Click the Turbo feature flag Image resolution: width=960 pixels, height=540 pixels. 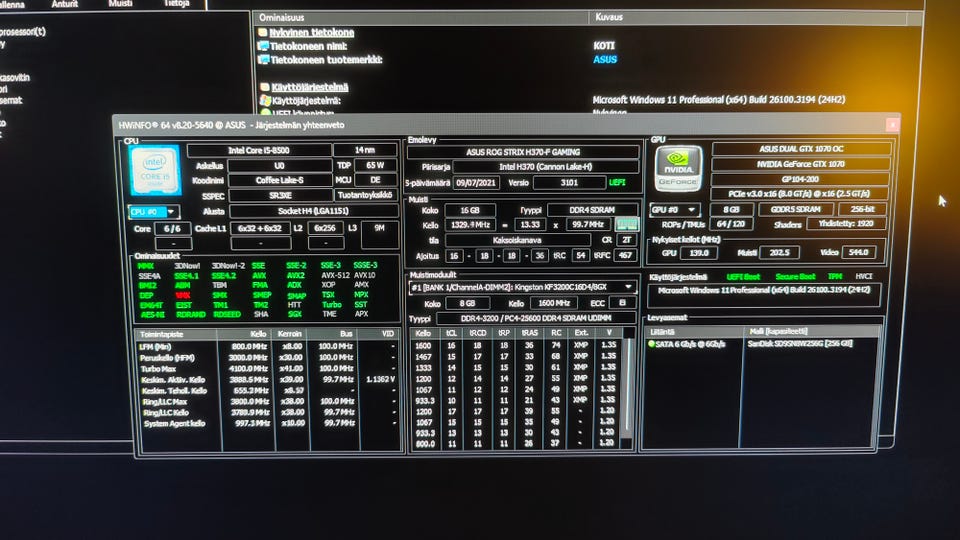(332, 305)
